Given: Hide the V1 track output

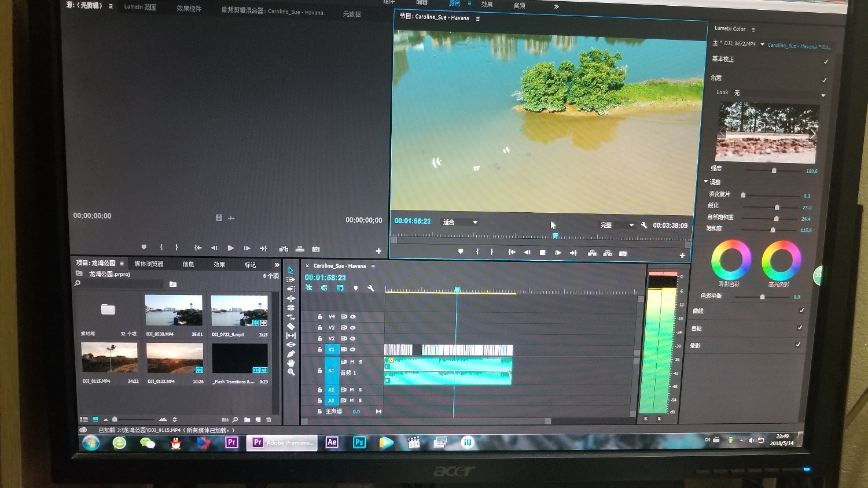Looking at the screenshot, I should click(352, 349).
